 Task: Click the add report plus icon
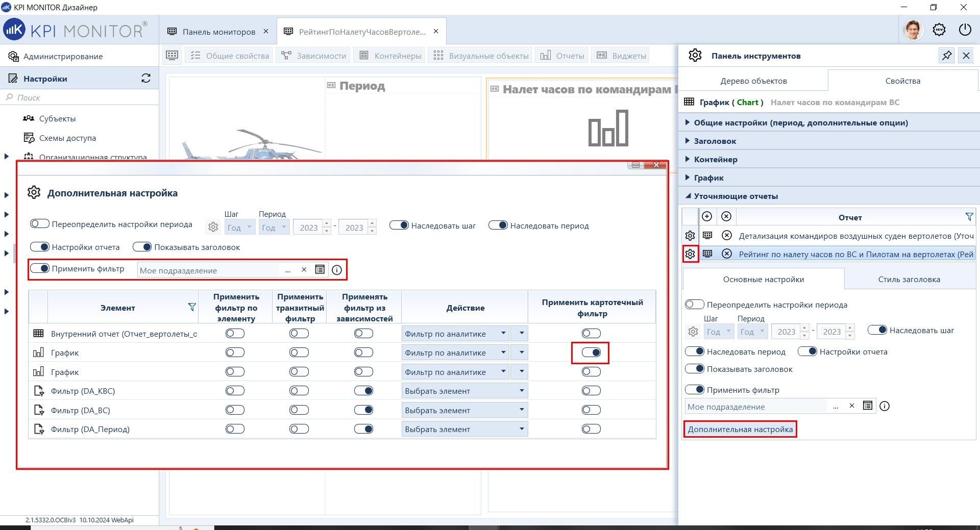(707, 217)
